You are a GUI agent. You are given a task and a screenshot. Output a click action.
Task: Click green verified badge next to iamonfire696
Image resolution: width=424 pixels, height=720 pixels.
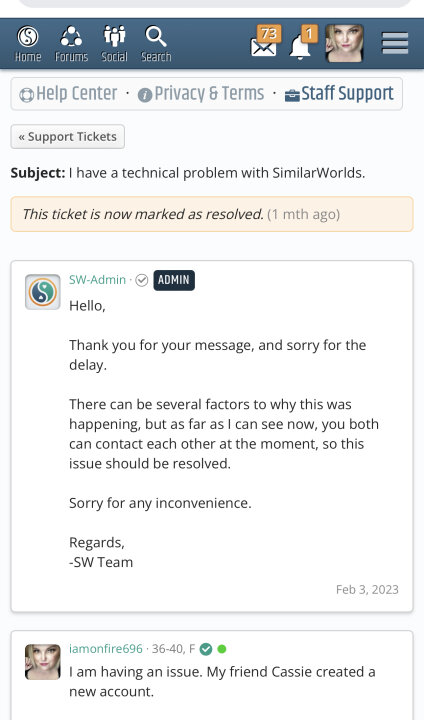click(x=206, y=649)
